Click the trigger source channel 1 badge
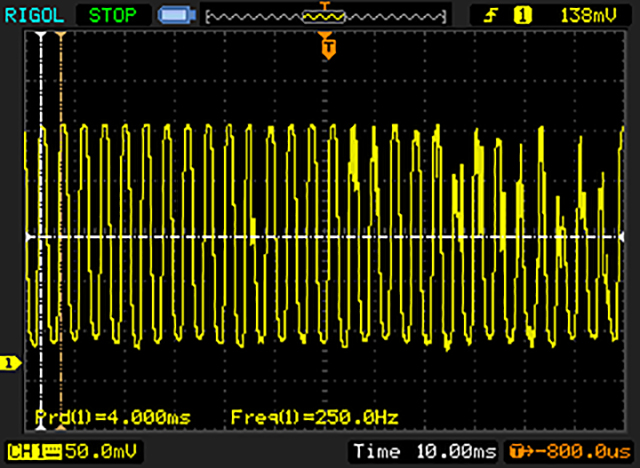This screenshot has height=468, width=640. pyautogui.click(x=522, y=16)
